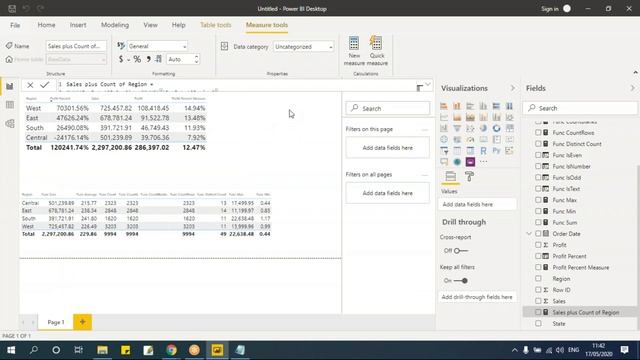Click the Fields pane Search box
Image resolution: width=640 pixels, height=360 pixels.
[x=580, y=108]
